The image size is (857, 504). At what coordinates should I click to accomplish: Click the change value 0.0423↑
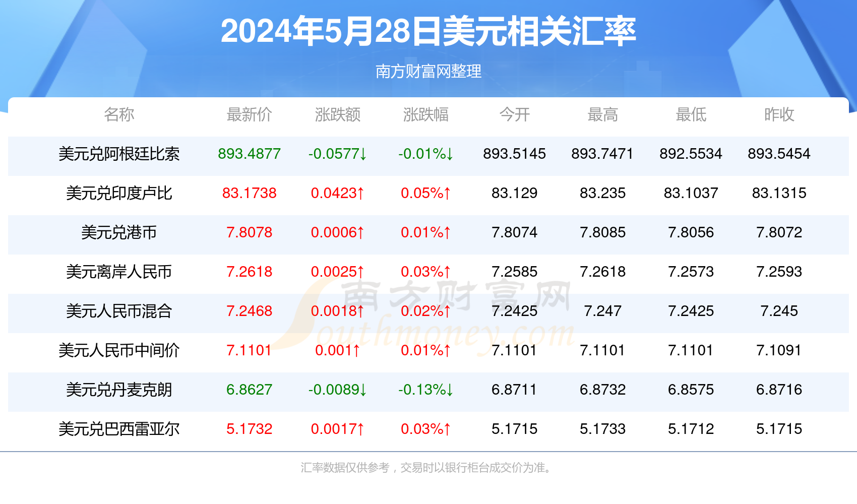(338, 193)
